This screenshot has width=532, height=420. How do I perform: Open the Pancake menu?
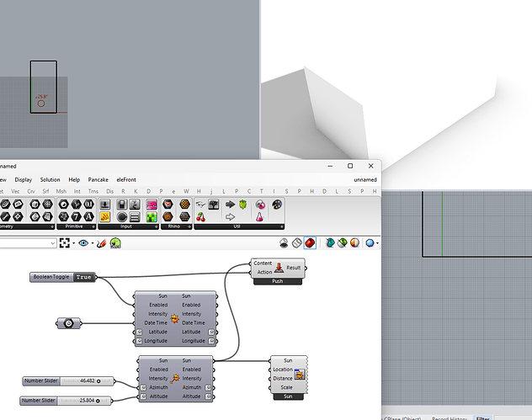click(98, 180)
